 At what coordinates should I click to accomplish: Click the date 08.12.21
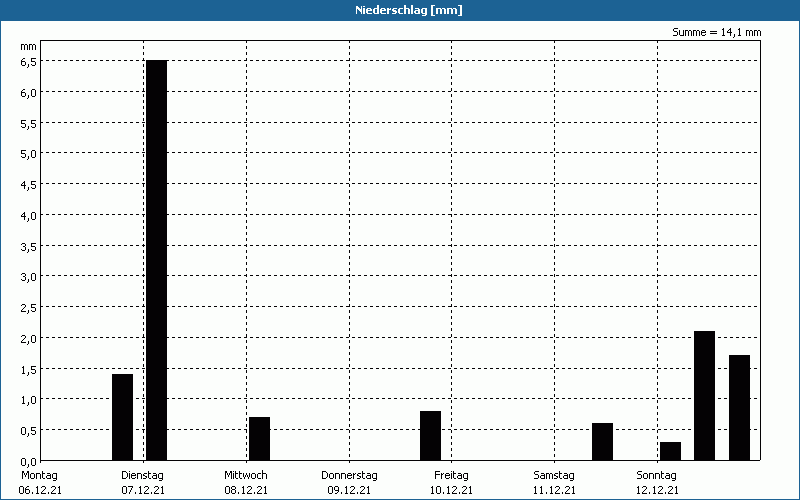click(246, 491)
